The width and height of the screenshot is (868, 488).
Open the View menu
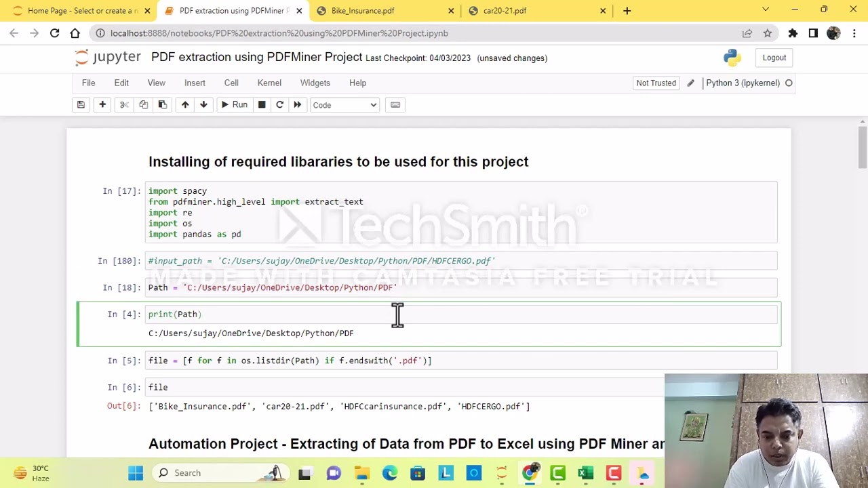pyautogui.click(x=156, y=83)
